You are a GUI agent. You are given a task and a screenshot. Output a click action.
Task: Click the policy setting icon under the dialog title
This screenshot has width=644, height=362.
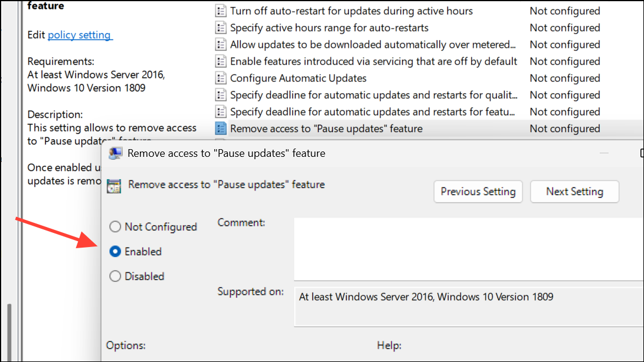tap(115, 186)
